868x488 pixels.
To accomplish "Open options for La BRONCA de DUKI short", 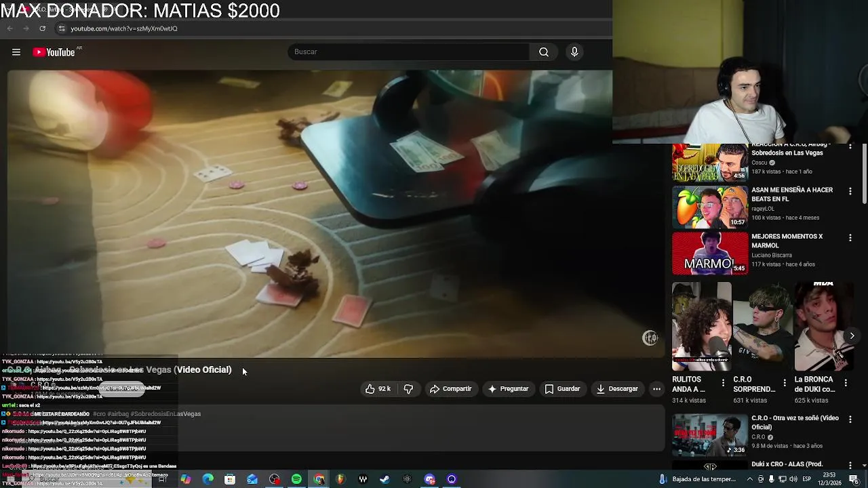I will (x=846, y=383).
